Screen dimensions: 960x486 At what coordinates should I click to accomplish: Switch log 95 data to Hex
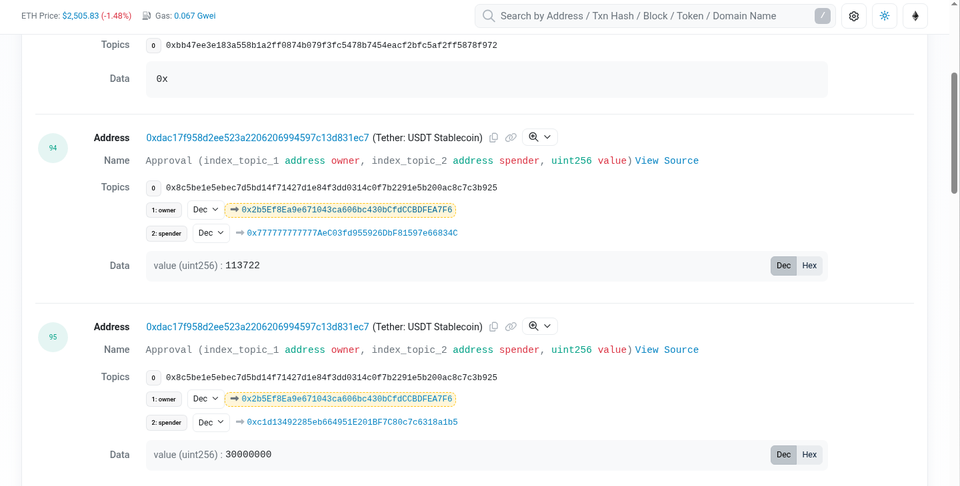(809, 455)
